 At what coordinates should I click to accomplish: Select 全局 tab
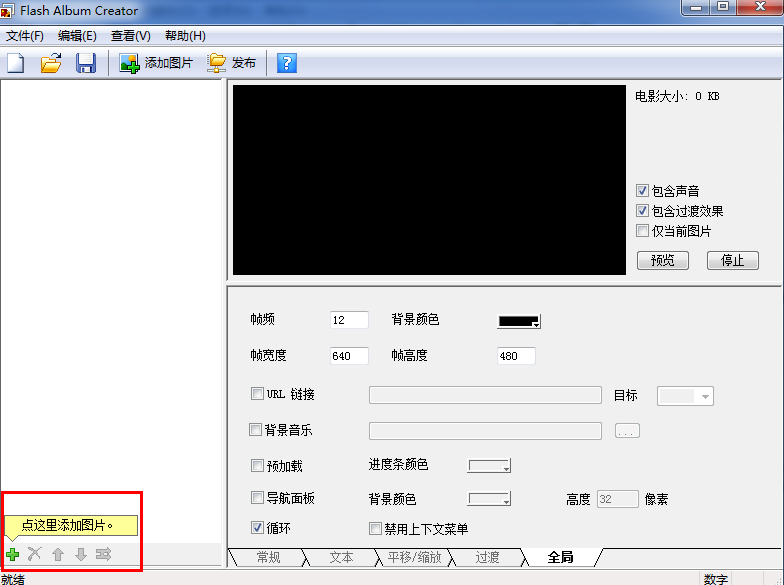coord(560,557)
